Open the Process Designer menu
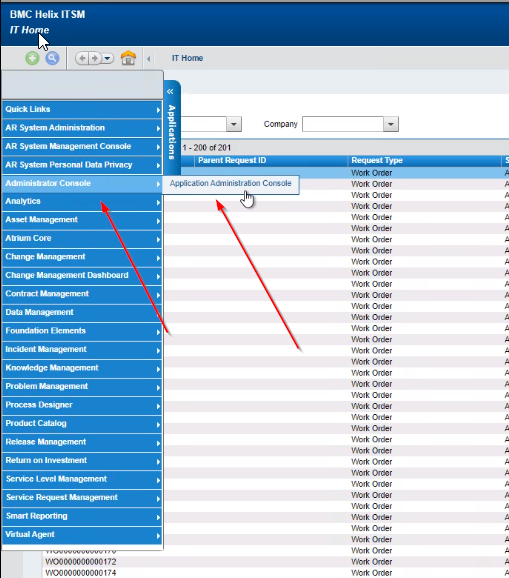Viewport: 509px width, 578px height. click(82, 405)
